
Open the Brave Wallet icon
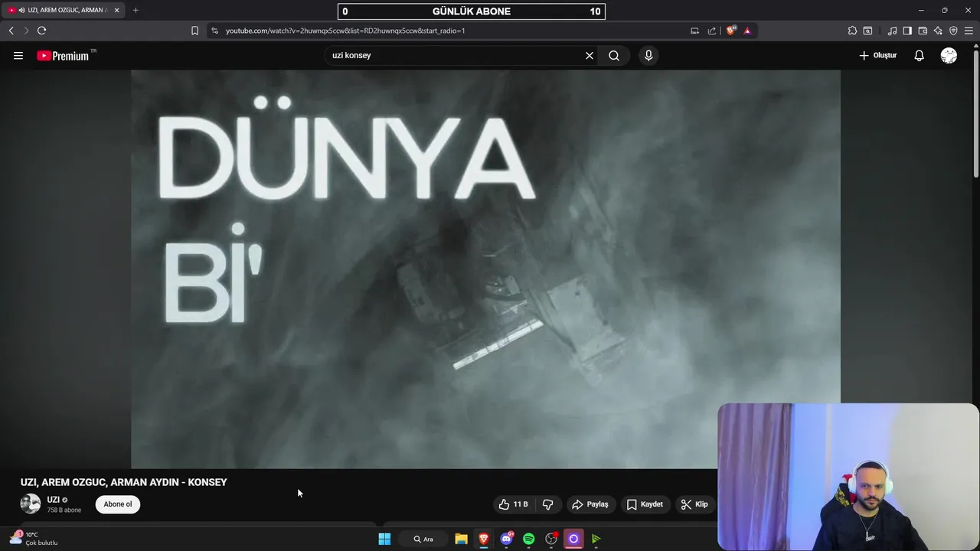click(x=923, y=31)
